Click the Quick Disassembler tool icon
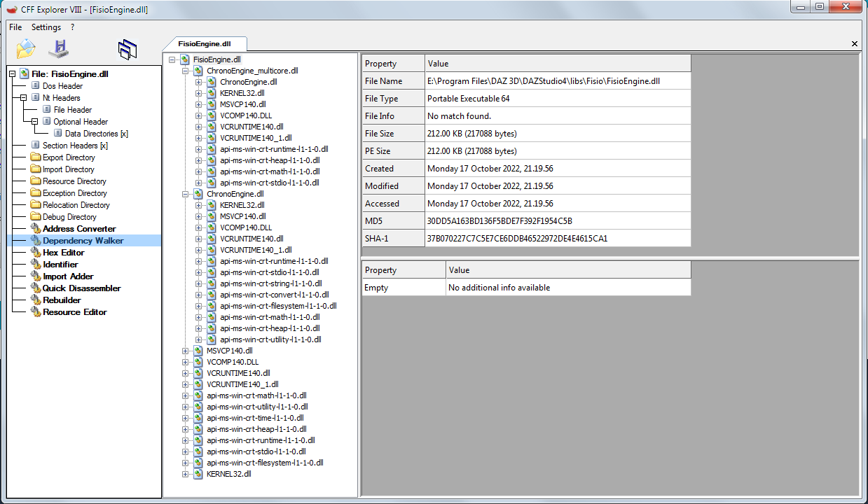 pyautogui.click(x=36, y=288)
